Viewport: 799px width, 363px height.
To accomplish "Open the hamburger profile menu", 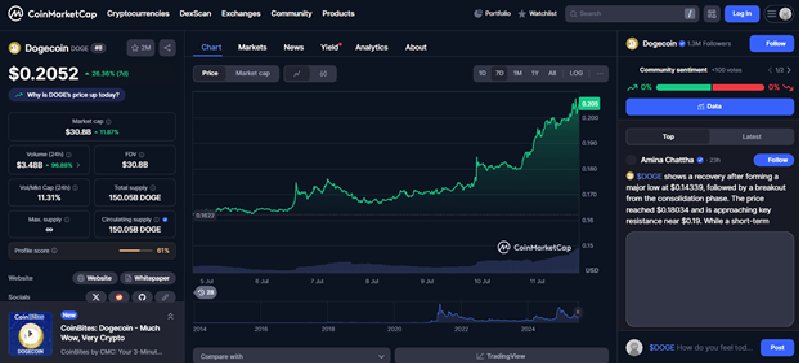I will tap(779, 14).
